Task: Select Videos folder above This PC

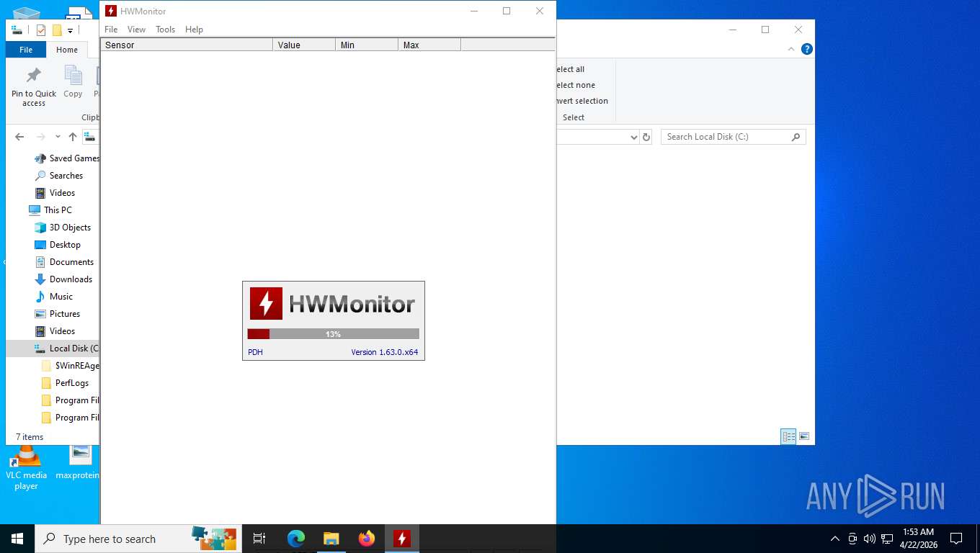Action: tap(55, 193)
